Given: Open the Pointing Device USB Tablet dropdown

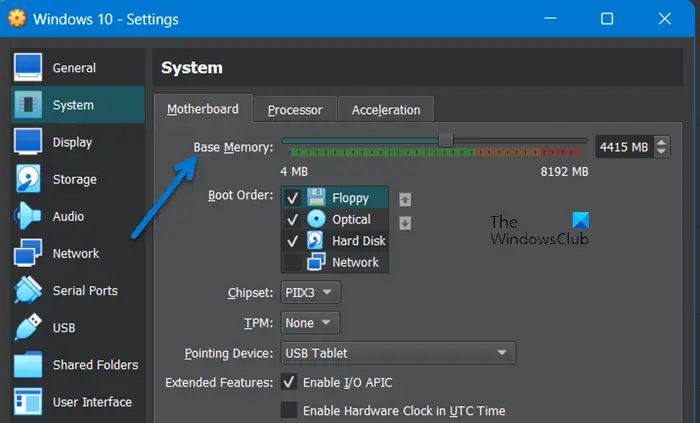Looking at the screenshot, I should (x=398, y=353).
